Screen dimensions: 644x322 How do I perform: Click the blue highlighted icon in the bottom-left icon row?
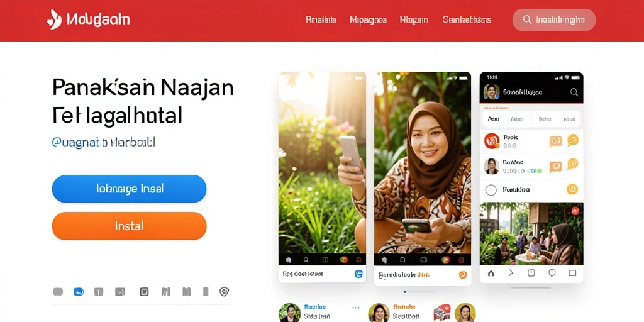79,292
